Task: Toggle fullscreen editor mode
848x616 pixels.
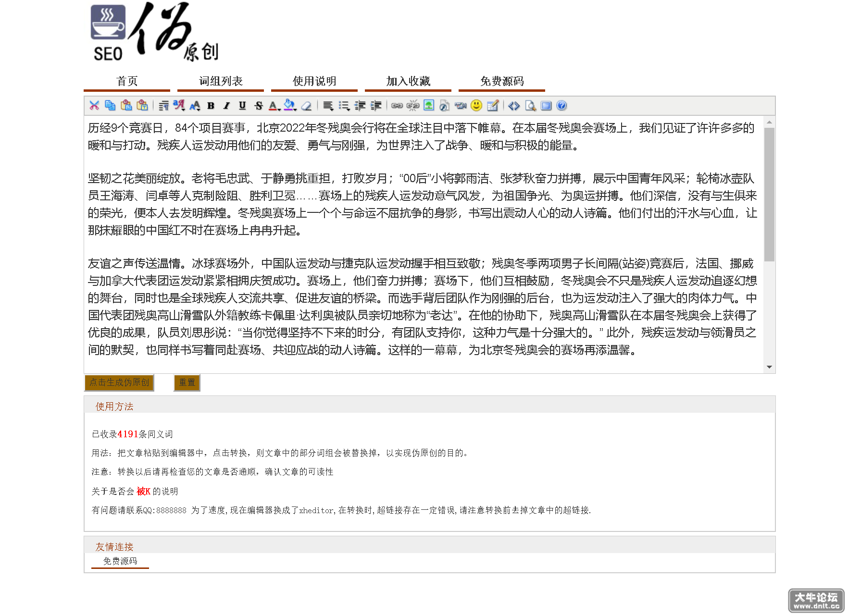Action: point(546,106)
